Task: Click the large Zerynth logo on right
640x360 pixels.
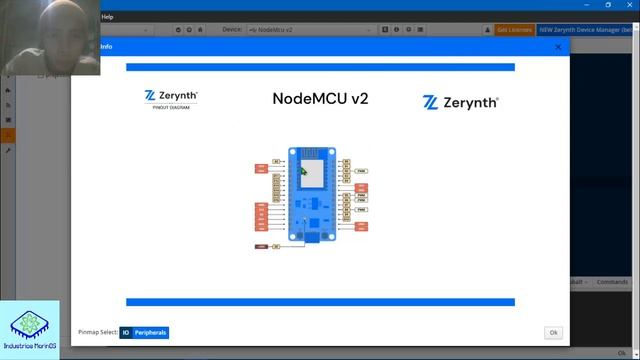Action: point(460,102)
